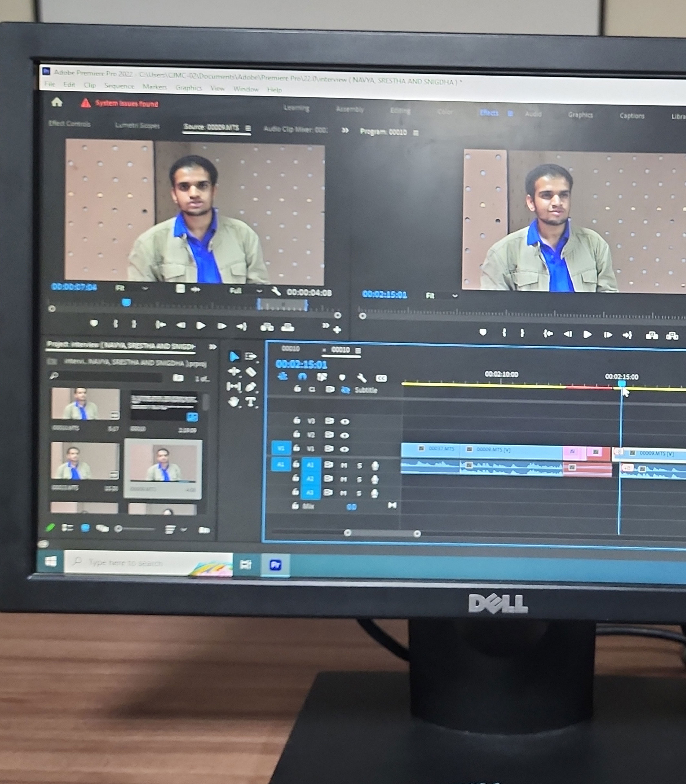Click the project panel thumbnail size slider
The width and height of the screenshot is (686, 784).
[x=136, y=529]
